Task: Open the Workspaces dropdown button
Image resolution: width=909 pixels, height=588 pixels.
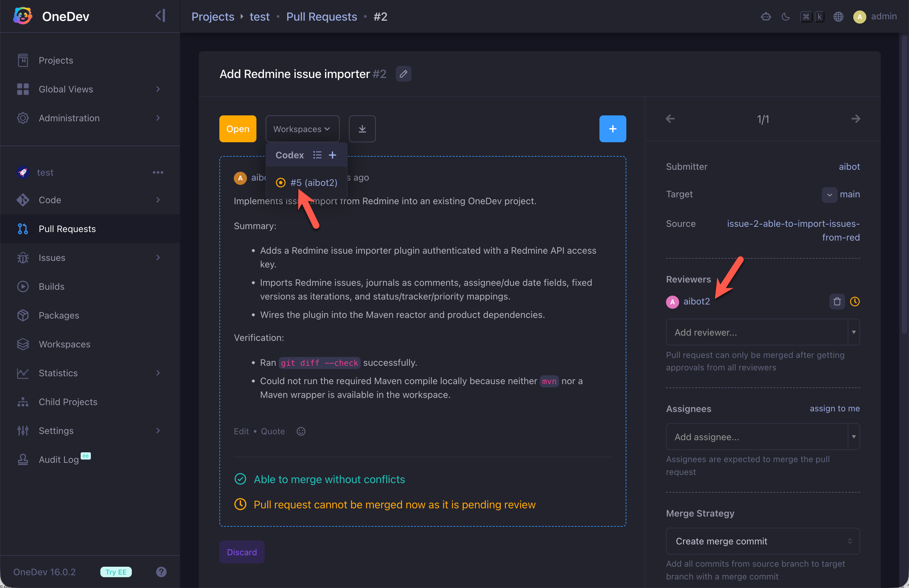Action: click(x=302, y=129)
